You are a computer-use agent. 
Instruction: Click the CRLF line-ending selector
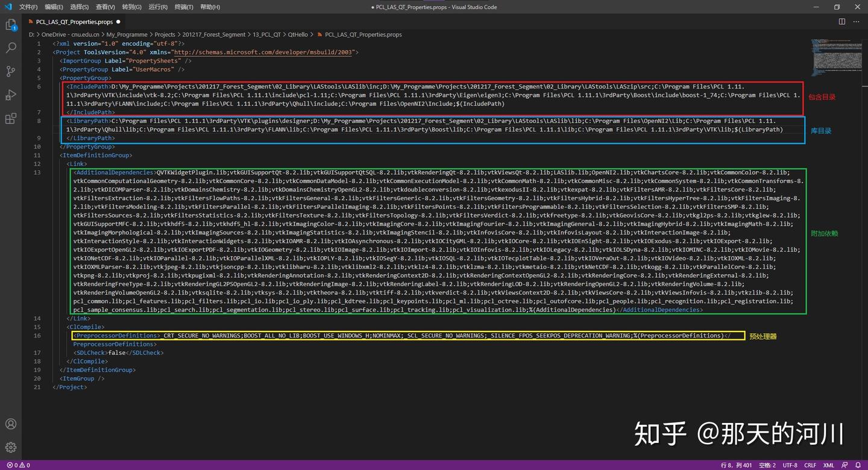tap(810, 465)
